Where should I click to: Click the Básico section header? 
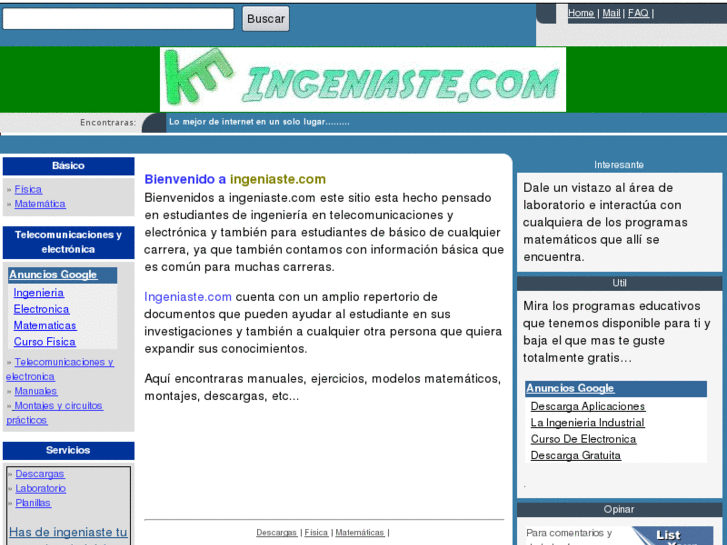tap(69, 166)
